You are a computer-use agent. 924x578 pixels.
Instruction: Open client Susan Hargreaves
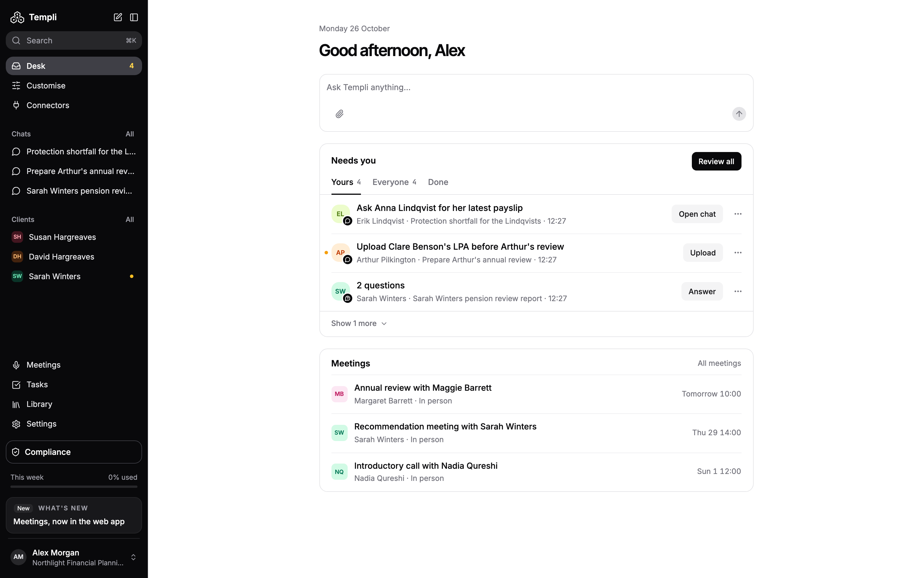(x=74, y=237)
